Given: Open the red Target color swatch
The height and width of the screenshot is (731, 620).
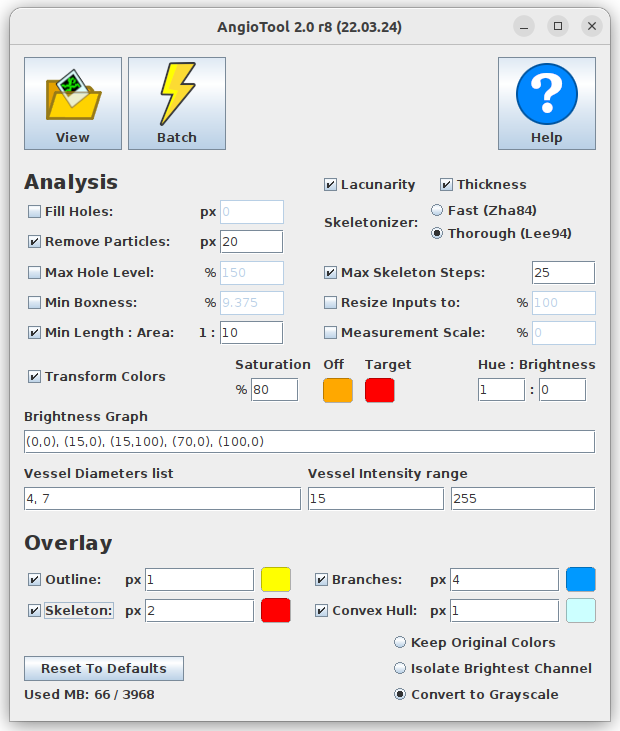Looking at the screenshot, I should (x=380, y=390).
